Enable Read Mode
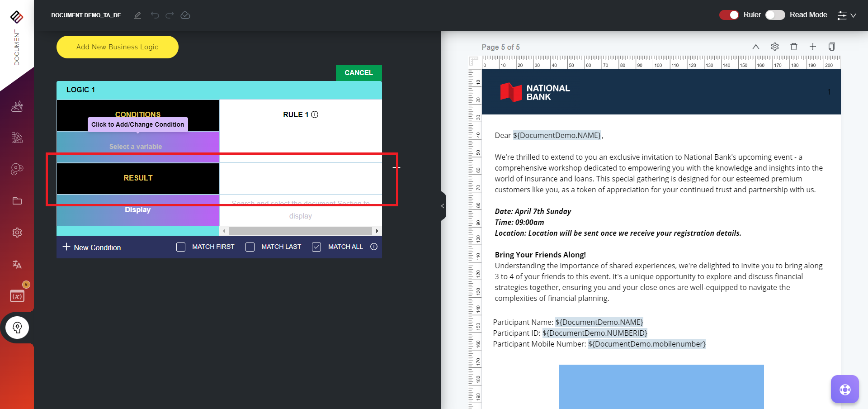 pyautogui.click(x=775, y=15)
